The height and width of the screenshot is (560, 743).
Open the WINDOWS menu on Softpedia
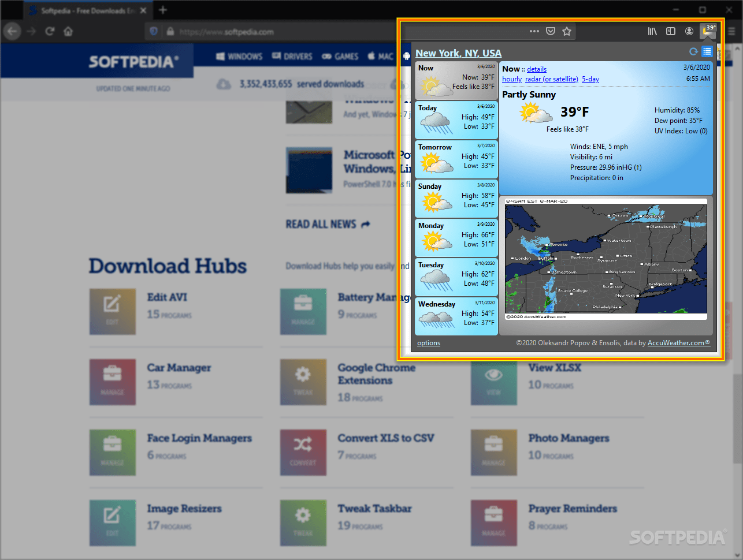(239, 56)
